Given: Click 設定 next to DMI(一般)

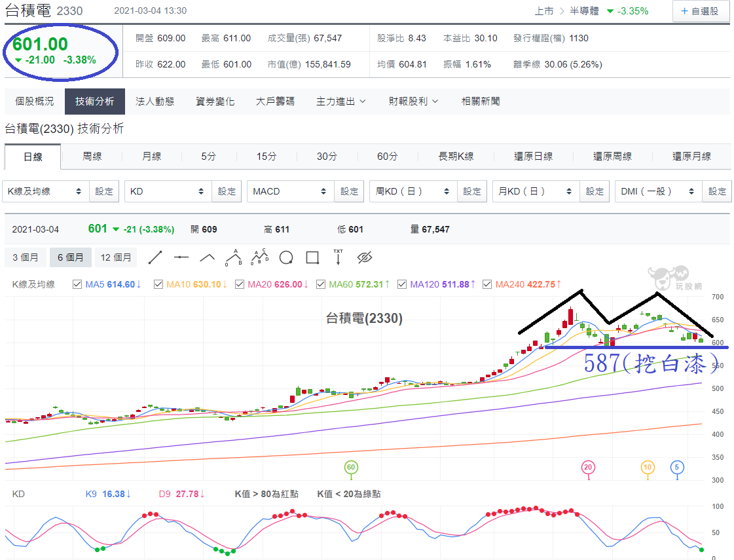Looking at the screenshot, I should coord(717,191).
